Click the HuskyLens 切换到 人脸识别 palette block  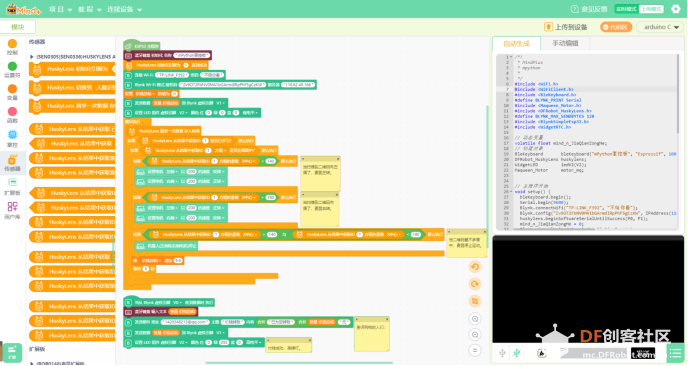tap(72, 87)
